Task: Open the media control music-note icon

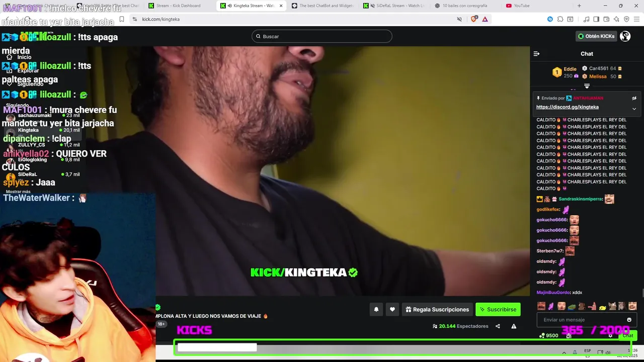Action: pos(586,19)
